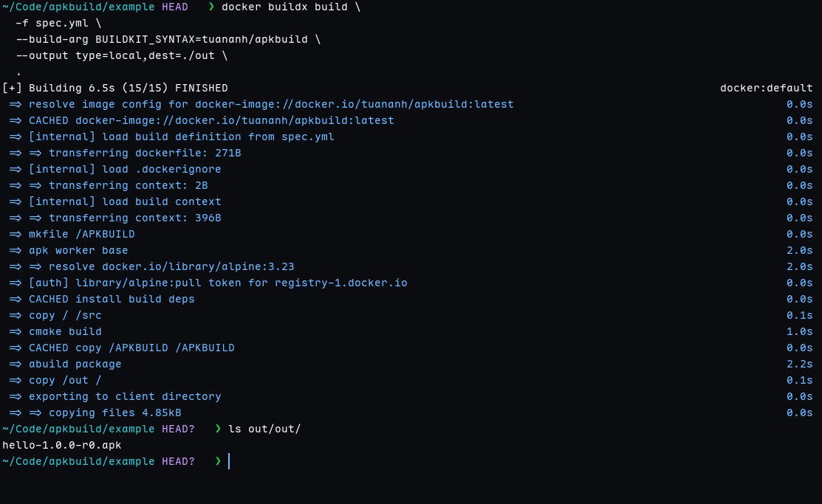Click the arrow before "mkfile /APKBUILD"
Viewport: 822px width, 504px height.
pyautogui.click(x=16, y=235)
